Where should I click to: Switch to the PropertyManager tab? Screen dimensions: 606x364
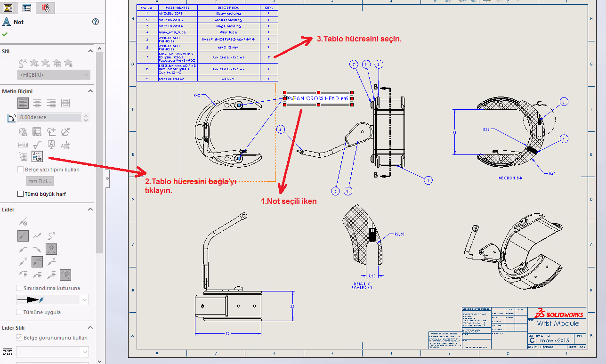pos(27,8)
